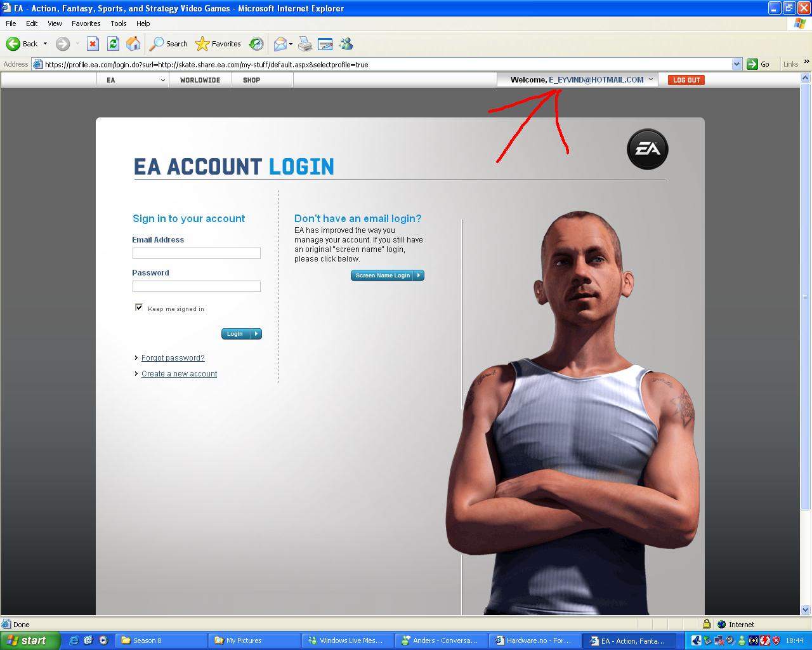Click the E_EYVIND@HOTMAIL.COM account link
The width and height of the screenshot is (812, 650).
click(596, 80)
